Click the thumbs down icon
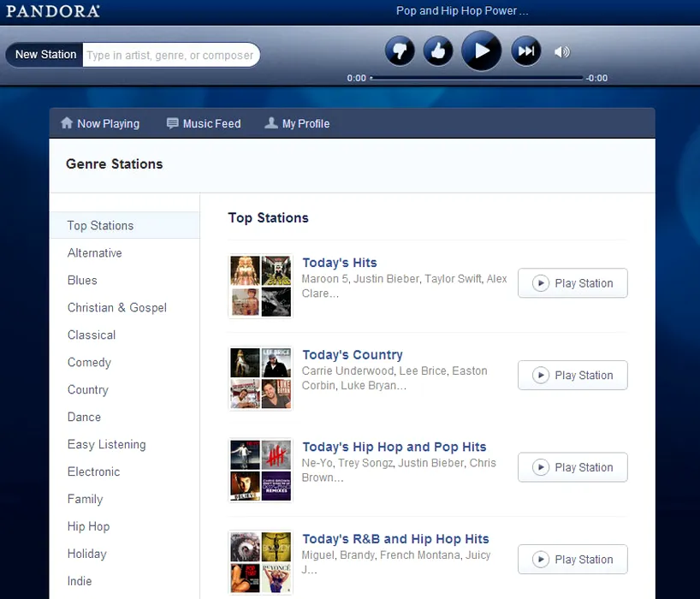The height and width of the screenshot is (599, 700). (x=399, y=51)
